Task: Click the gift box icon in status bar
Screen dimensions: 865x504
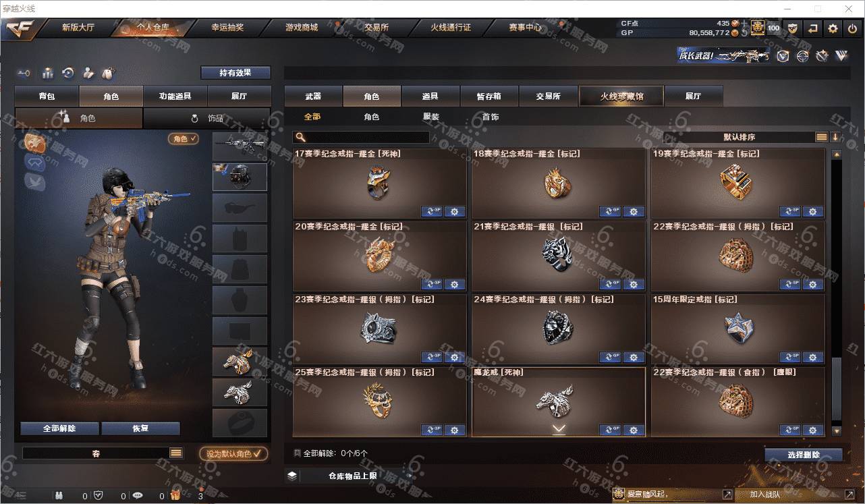Action: [x=175, y=495]
